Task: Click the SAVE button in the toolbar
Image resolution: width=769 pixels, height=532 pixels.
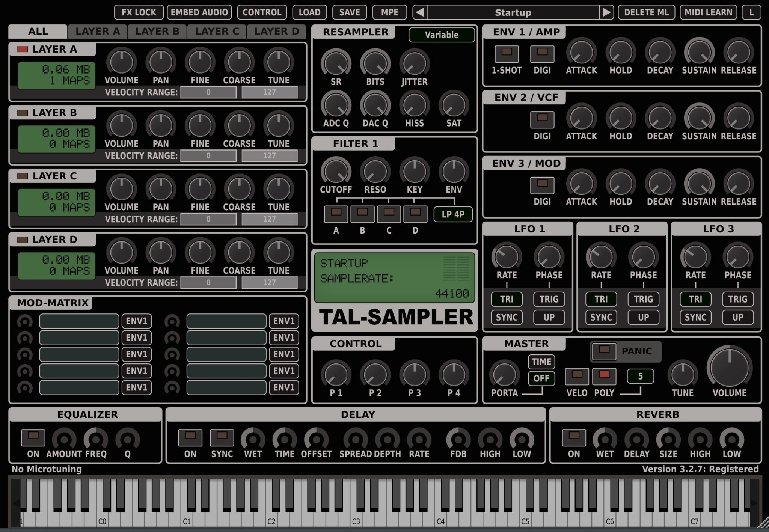Action: [349, 12]
